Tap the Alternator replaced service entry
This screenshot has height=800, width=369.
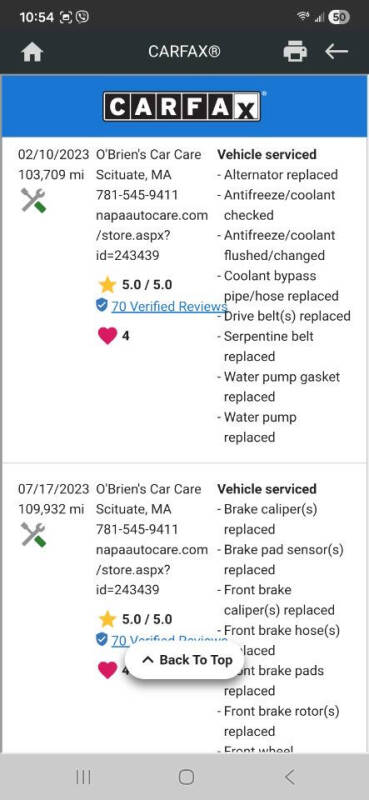click(x=281, y=174)
